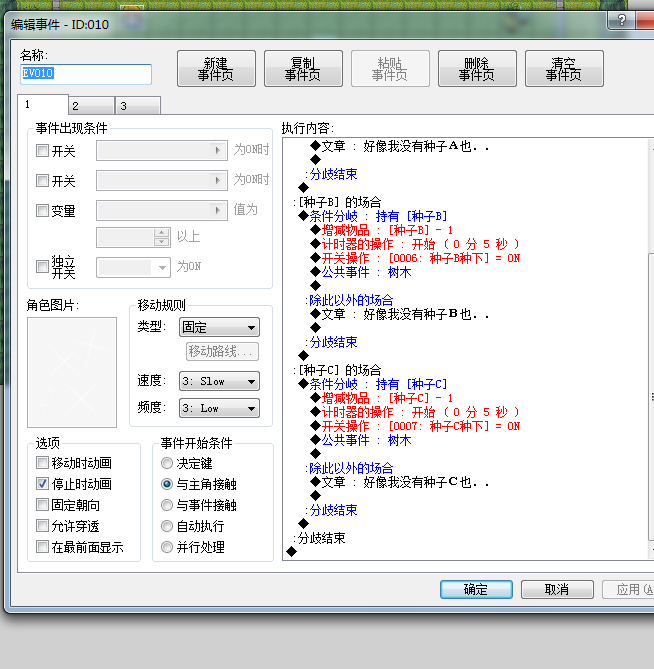Select the 开关操作 [0007: 种子C种下] command

(x=415, y=426)
